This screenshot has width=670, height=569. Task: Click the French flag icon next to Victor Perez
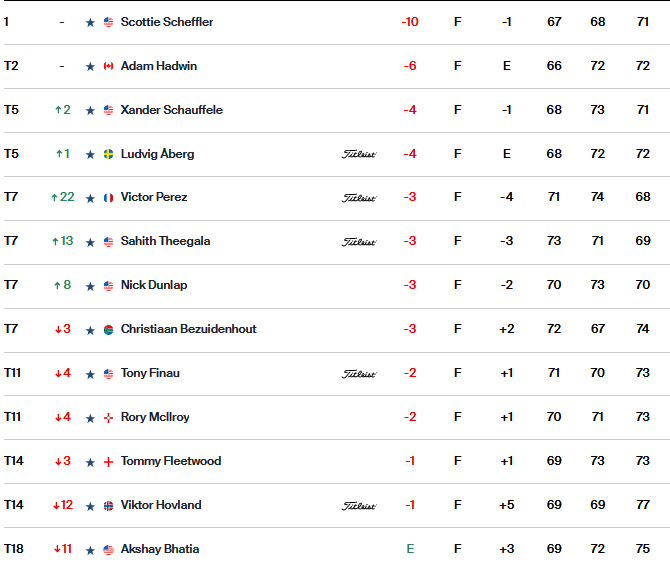point(109,198)
